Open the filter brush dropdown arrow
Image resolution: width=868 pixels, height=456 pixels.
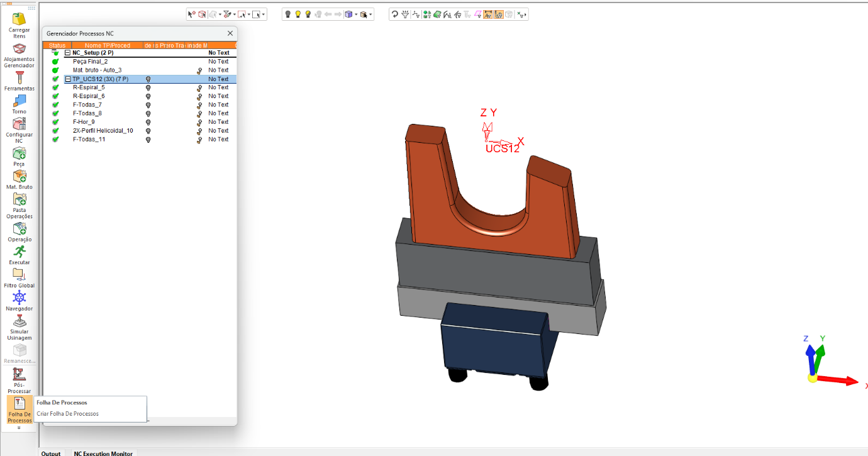pyautogui.click(x=235, y=14)
